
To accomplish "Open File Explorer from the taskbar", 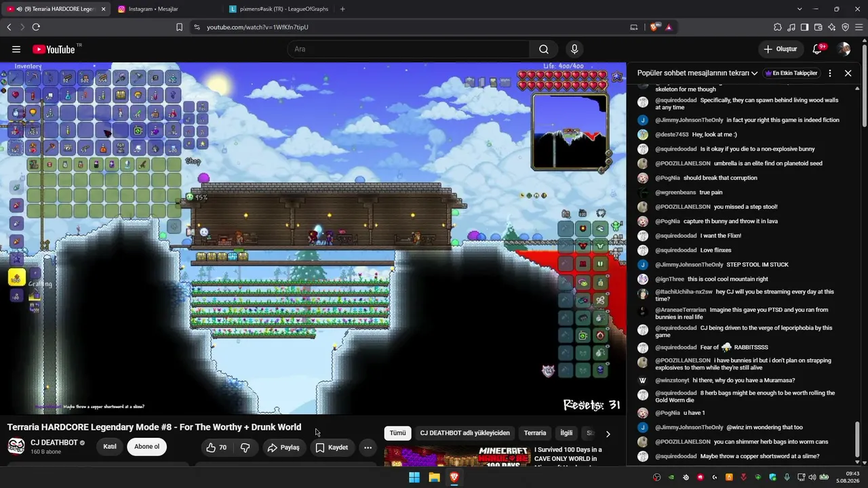I will tap(434, 477).
